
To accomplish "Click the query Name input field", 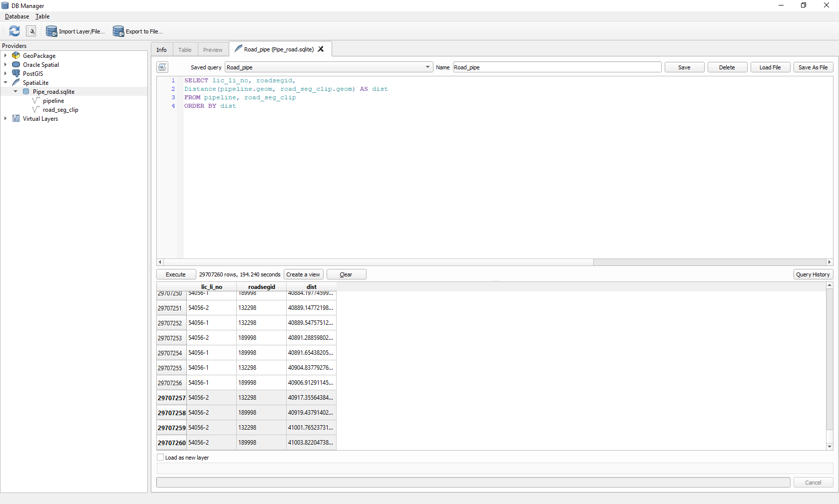I will [x=557, y=67].
